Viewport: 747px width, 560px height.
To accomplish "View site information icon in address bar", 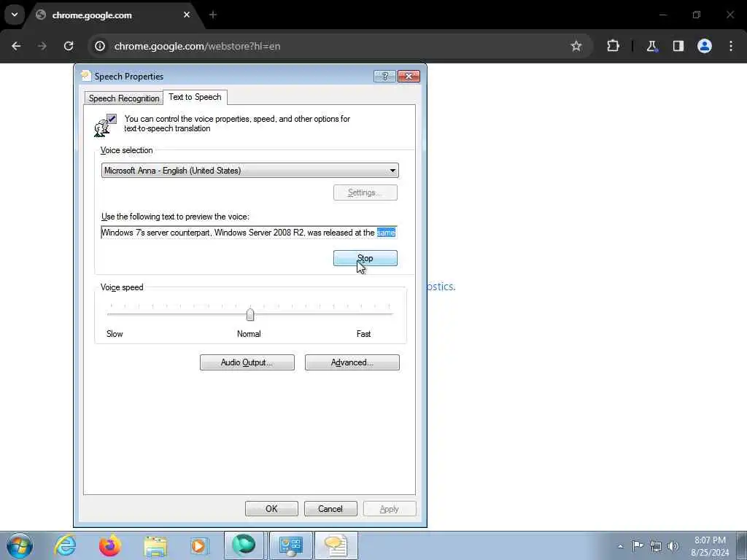I will pyautogui.click(x=99, y=46).
